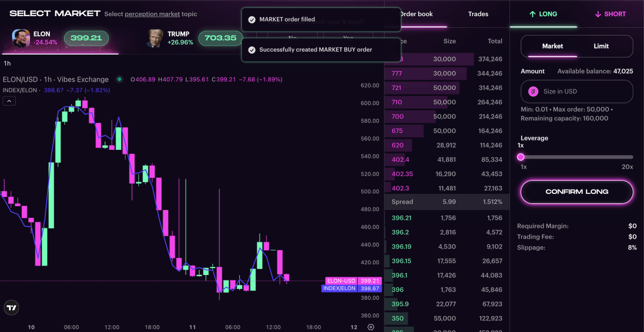The width and height of the screenshot is (644, 332).
Task: Select the LONG tab
Action: (543, 14)
